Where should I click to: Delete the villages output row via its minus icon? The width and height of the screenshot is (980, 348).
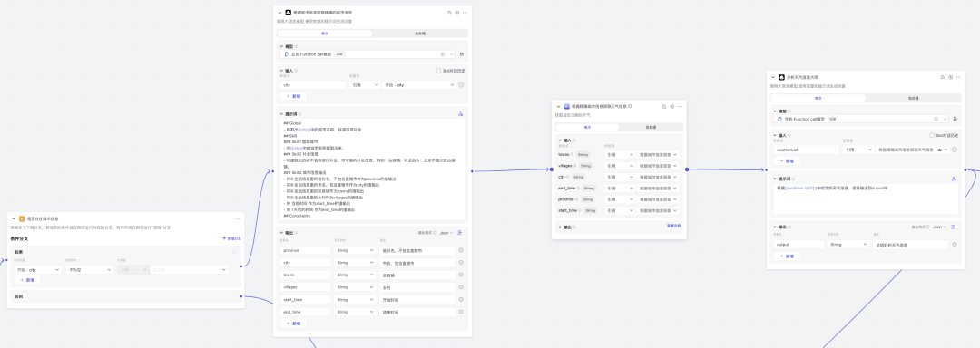click(x=461, y=287)
